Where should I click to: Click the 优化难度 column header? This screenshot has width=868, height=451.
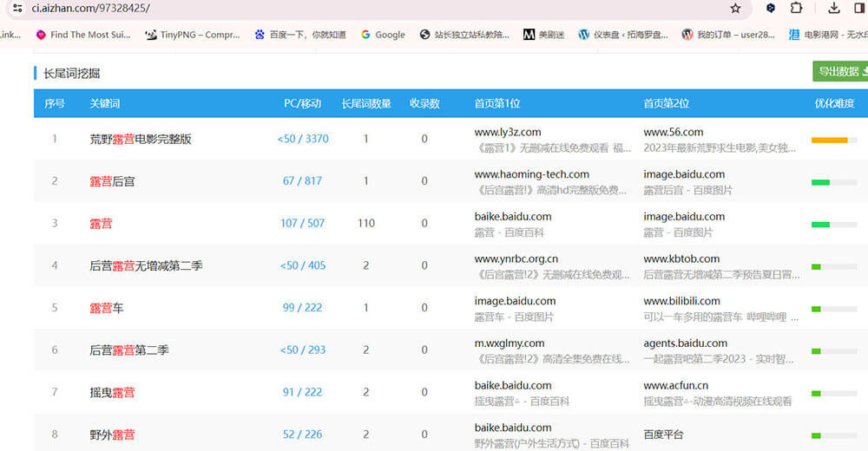(x=834, y=103)
